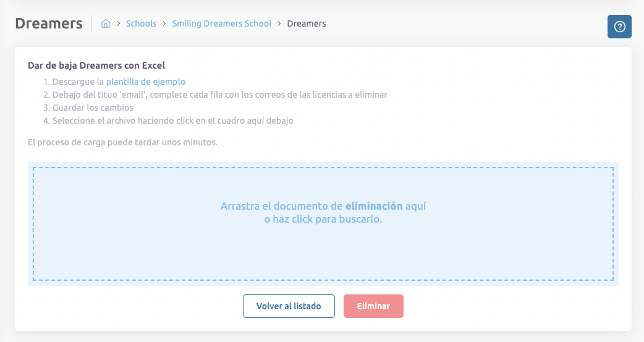The width and height of the screenshot is (644, 342).
Task: Open help with the question mark button
Action: pyautogui.click(x=619, y=27)
